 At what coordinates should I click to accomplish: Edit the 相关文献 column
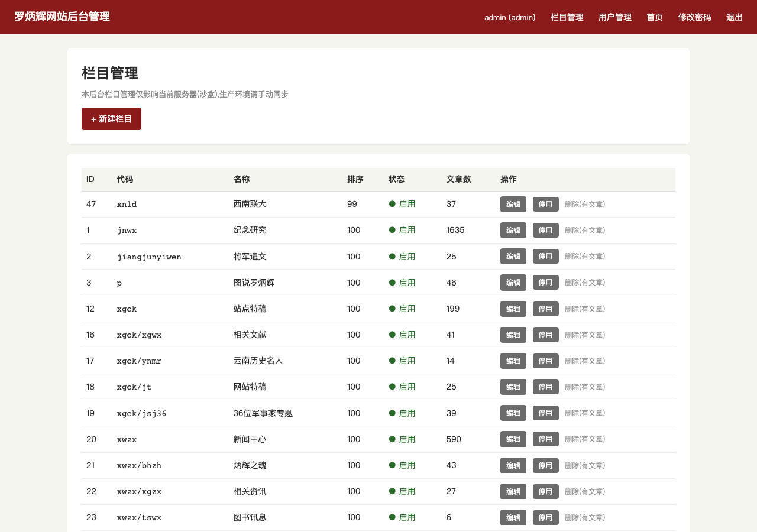tap(513, 335)
